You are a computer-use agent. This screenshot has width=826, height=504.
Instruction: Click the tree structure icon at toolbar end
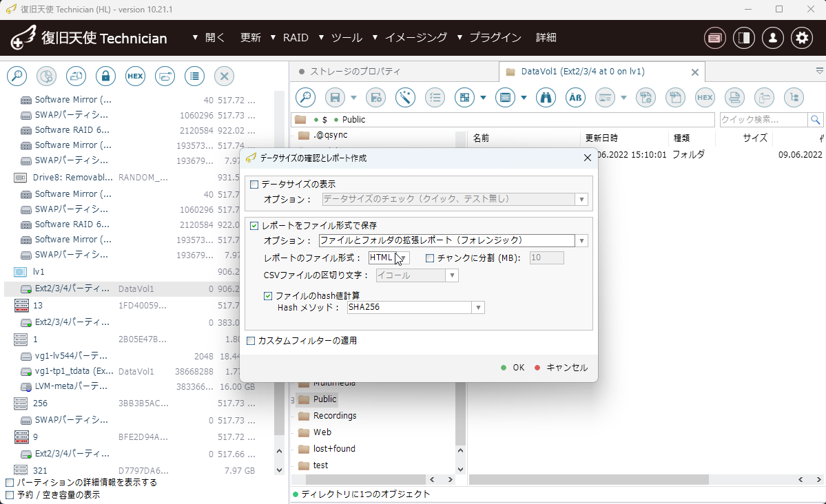click(x=794, y=98)
